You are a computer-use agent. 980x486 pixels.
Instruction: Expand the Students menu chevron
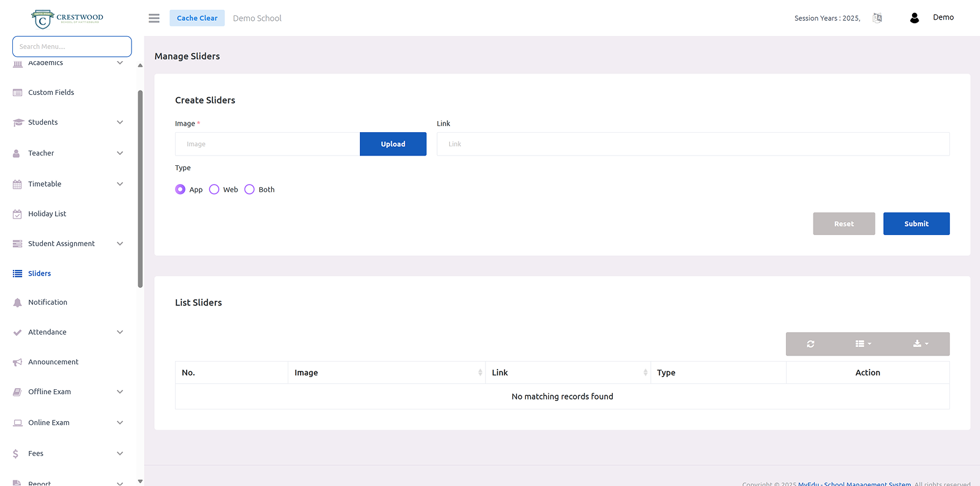click(x=120, y=122)
